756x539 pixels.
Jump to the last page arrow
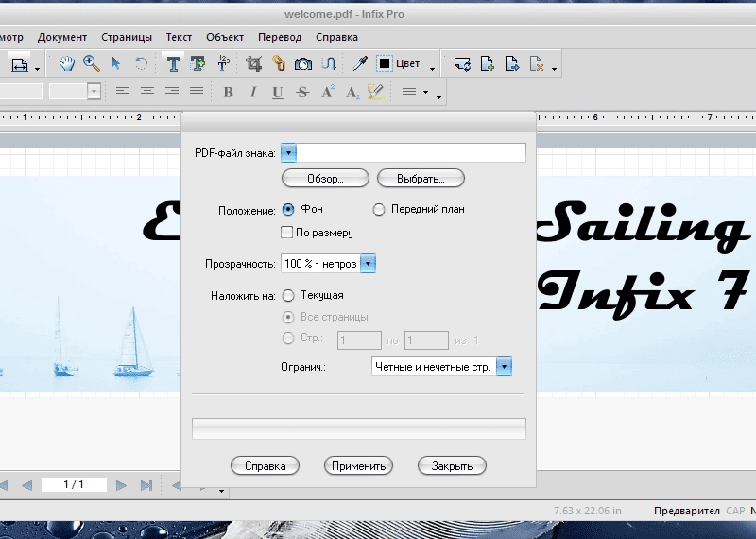pos(146,485)
